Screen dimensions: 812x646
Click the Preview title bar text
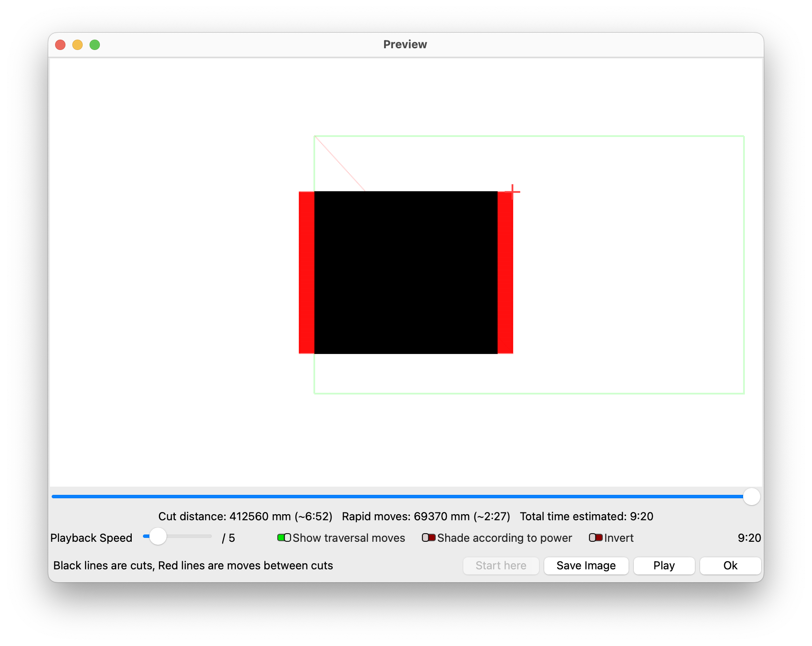tap(405, 44)
